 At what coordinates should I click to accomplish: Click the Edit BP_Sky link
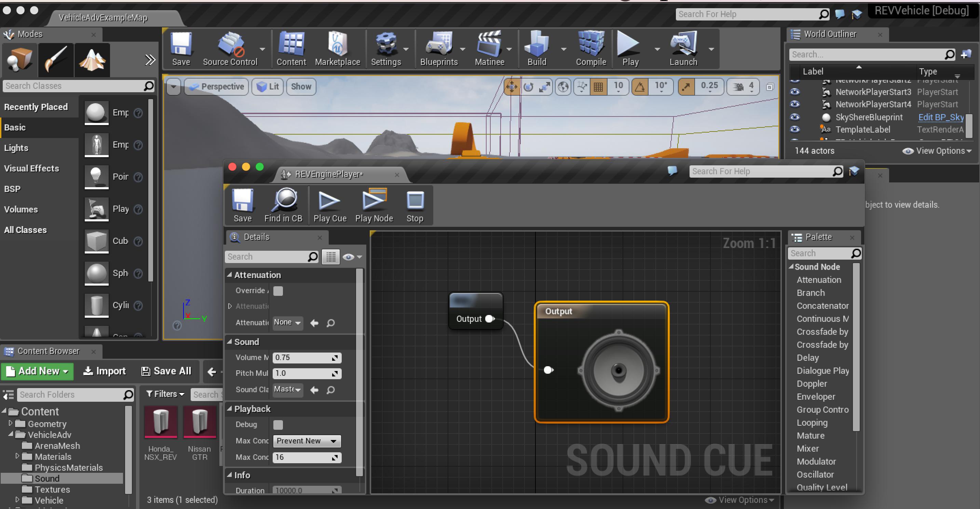pyautogui.click(x=940, y=117)
